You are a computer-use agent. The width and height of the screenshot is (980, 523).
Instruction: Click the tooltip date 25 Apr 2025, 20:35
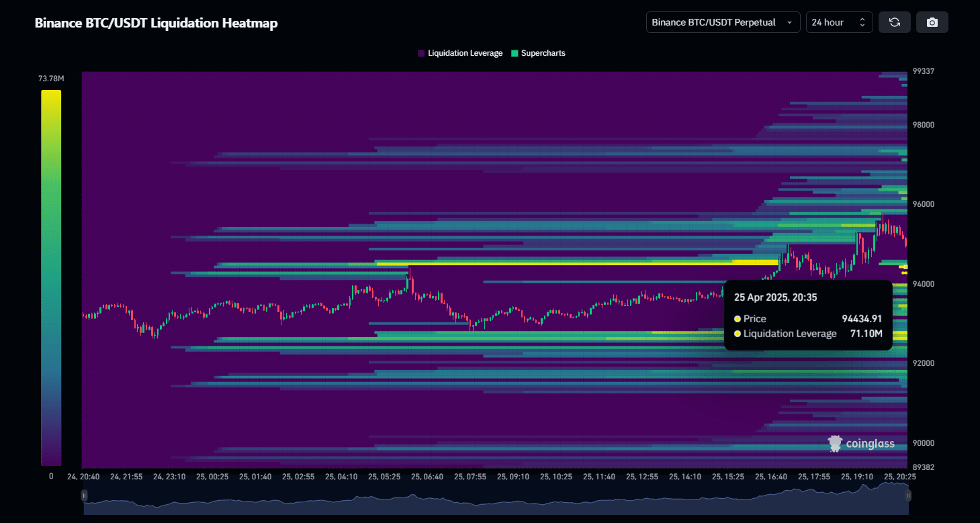[775, 297]
